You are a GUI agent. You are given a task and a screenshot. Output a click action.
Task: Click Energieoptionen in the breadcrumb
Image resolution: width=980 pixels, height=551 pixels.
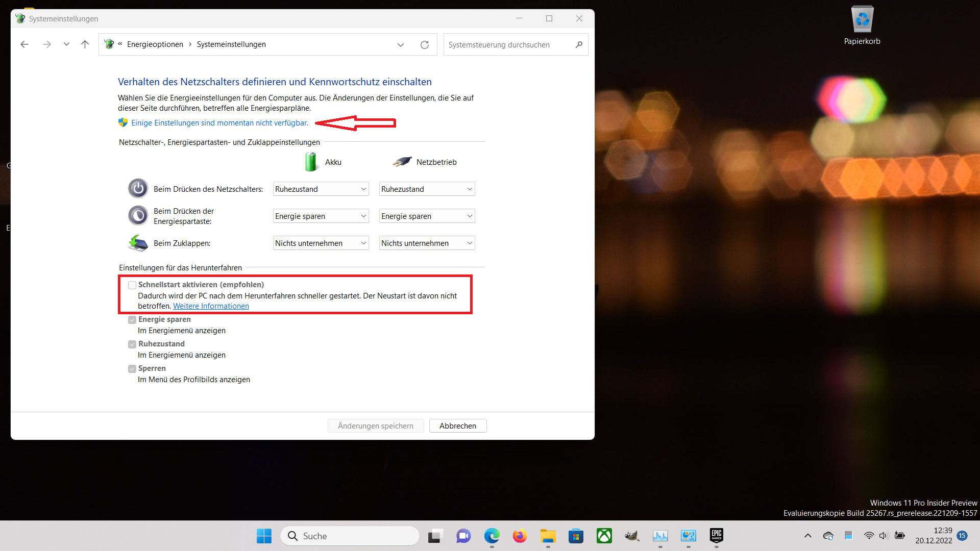click(155, 44)
